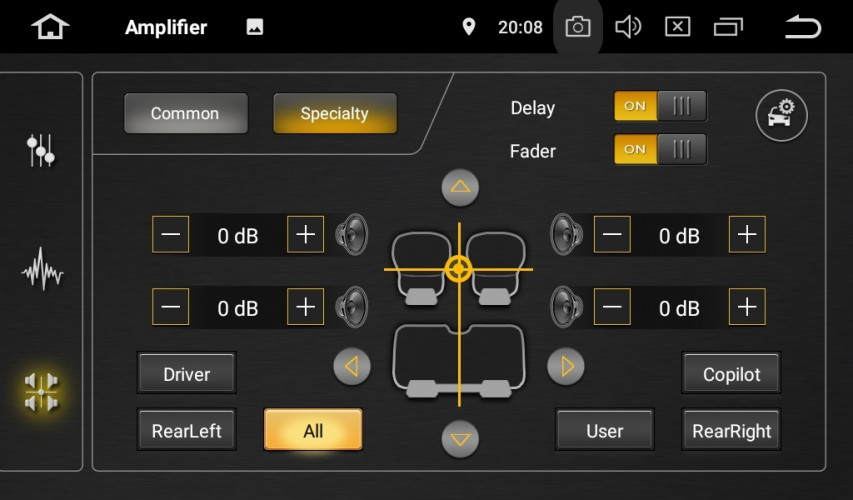Click the crosshair balance point marker
Screen dimensions: 853x500
click(x=459, y=269)
